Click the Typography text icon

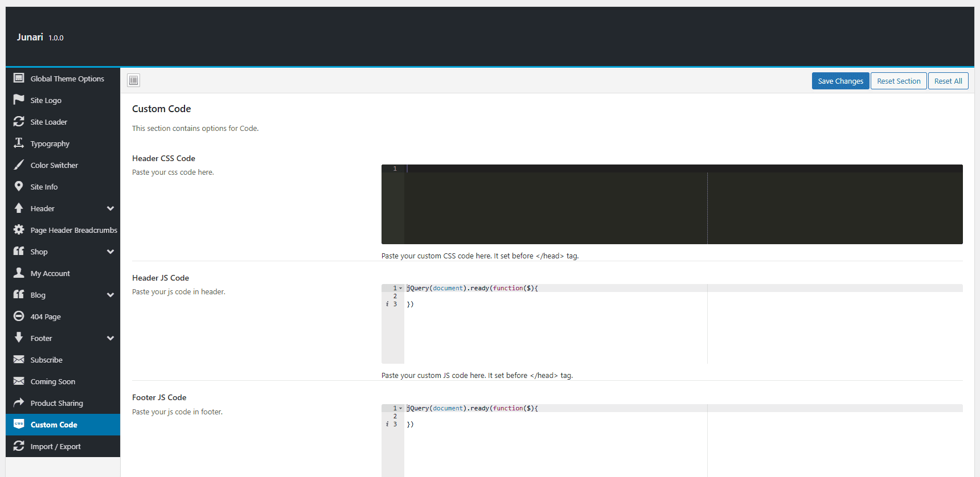19,143
